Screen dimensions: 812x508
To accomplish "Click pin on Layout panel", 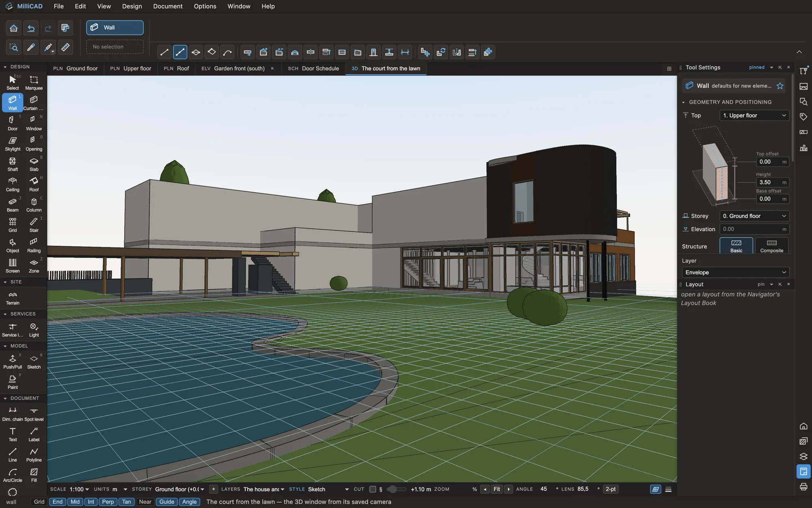I will coord(761,284).
